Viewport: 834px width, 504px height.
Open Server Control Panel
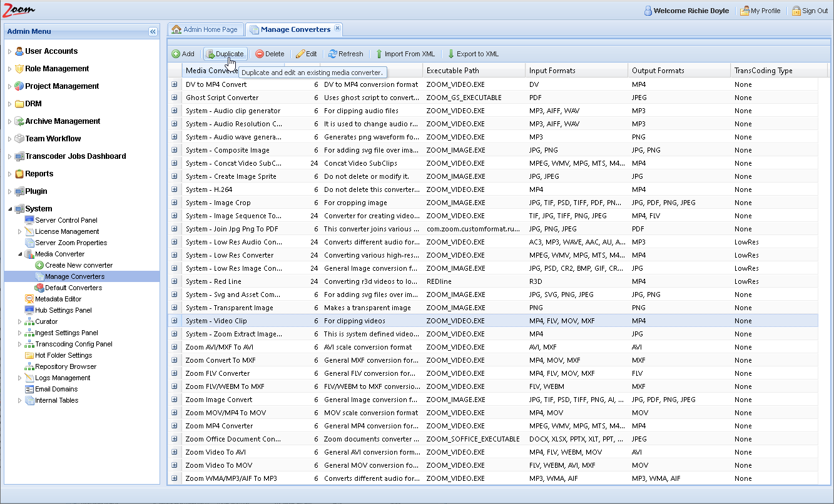click(x=66, y=220)
